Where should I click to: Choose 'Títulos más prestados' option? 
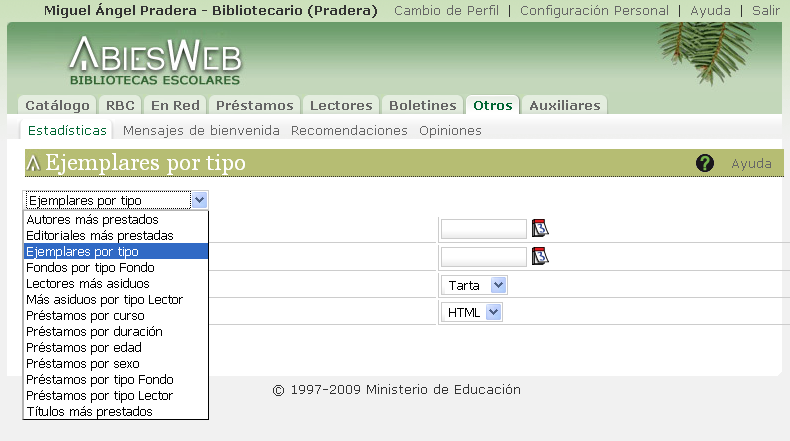click(x=116, y=412)
